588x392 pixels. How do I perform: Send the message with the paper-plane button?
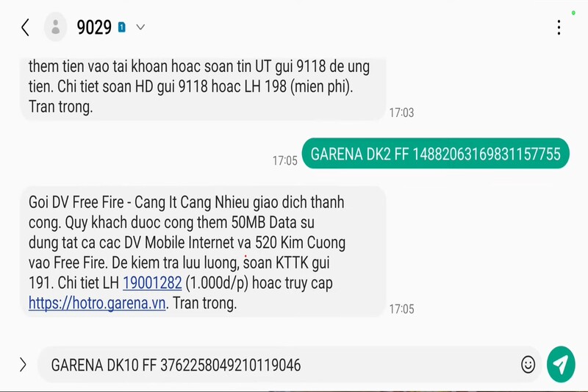coord(561,364)
